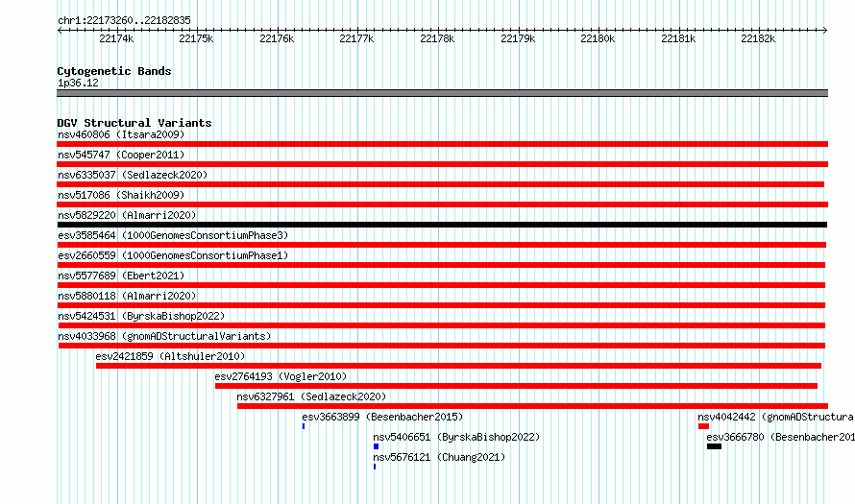Click the DGV Structural Variants track title
The width and height of the screenshot is (855, 504).
tap(134, 123)
